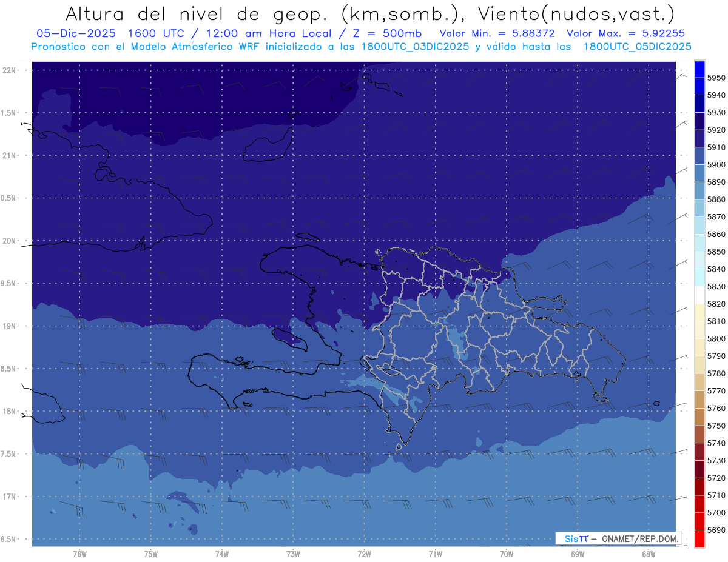Click the '18N' latitude label

(x=9, y=412)
